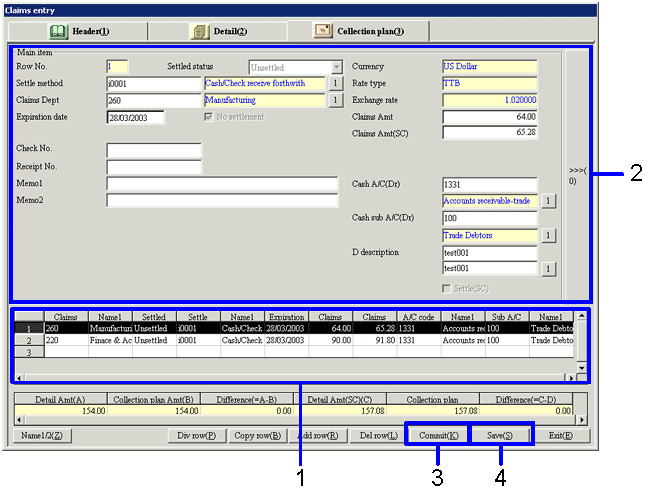
Task: Click grid horizontal scrollbar right arrow
Action: click(571, 378)
